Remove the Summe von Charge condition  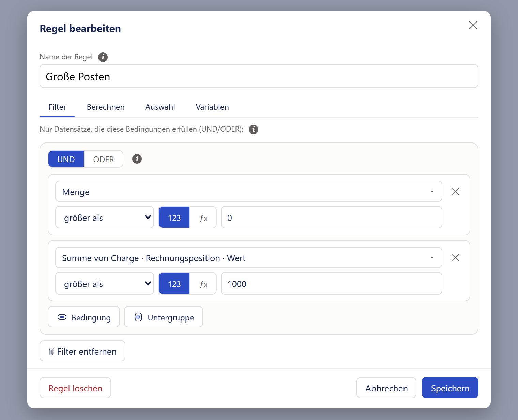[455, 258]
